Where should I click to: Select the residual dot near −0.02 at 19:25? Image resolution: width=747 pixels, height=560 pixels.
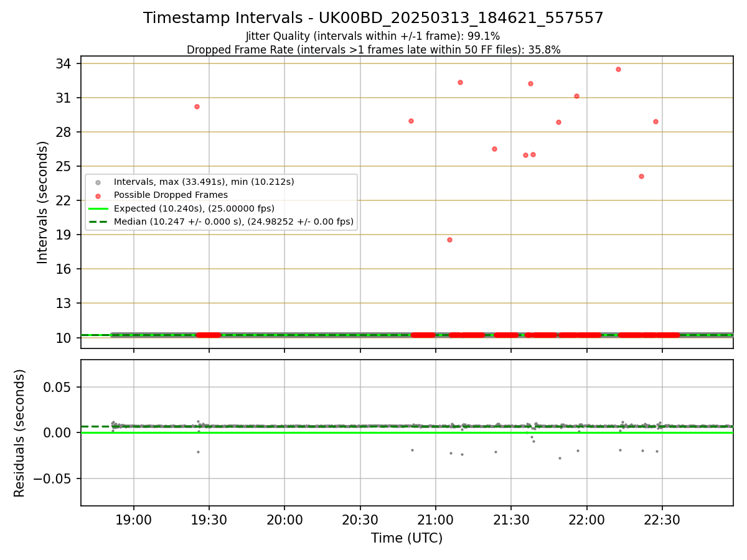198,452
